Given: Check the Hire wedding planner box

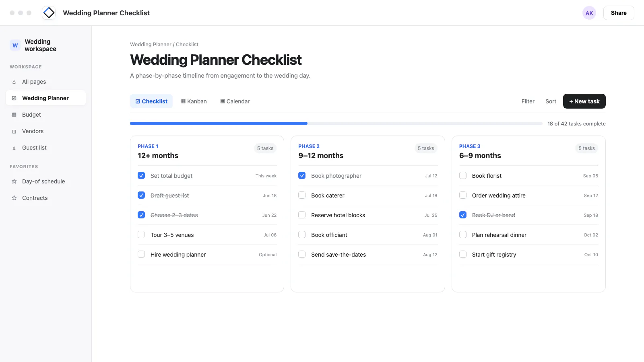Looking at the screenshot, I should 141,254.
